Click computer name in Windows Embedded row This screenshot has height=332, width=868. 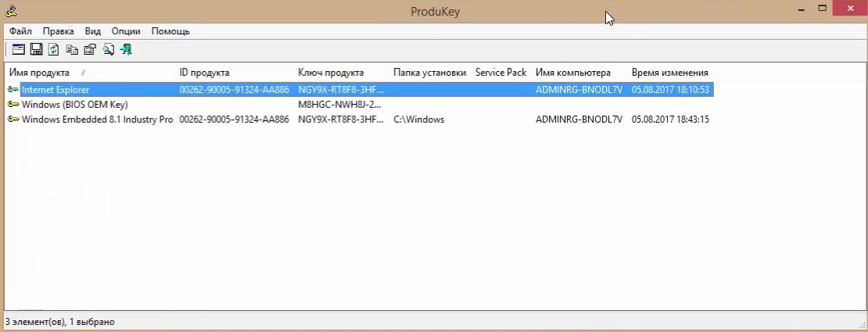tap(579, 120)
